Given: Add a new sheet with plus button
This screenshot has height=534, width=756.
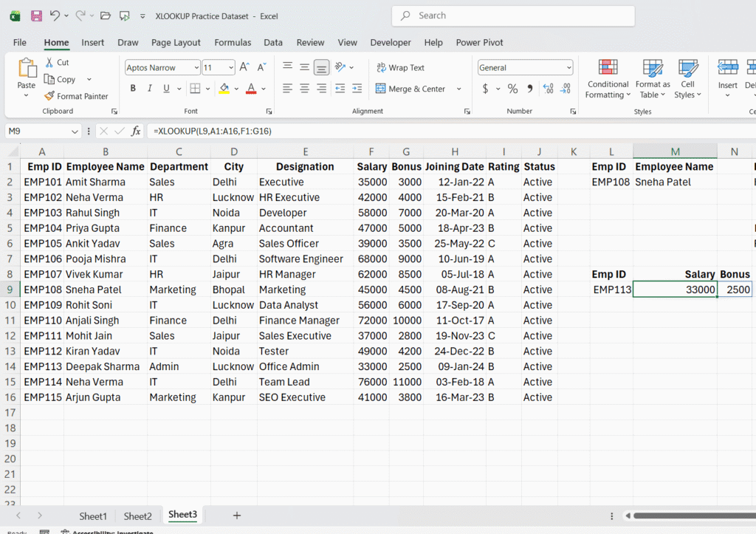Looking at the screenshot, I should coord(237,516).
